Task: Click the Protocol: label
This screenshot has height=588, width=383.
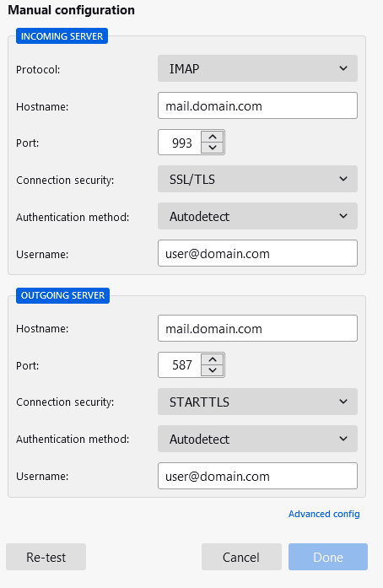Action: point(38,70)
